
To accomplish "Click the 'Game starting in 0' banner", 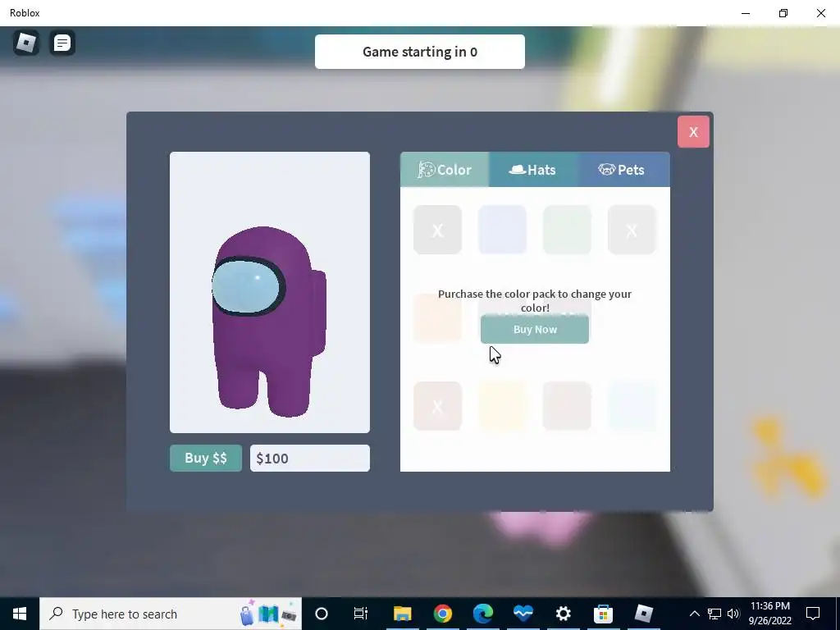I will [x=419, y=52].
